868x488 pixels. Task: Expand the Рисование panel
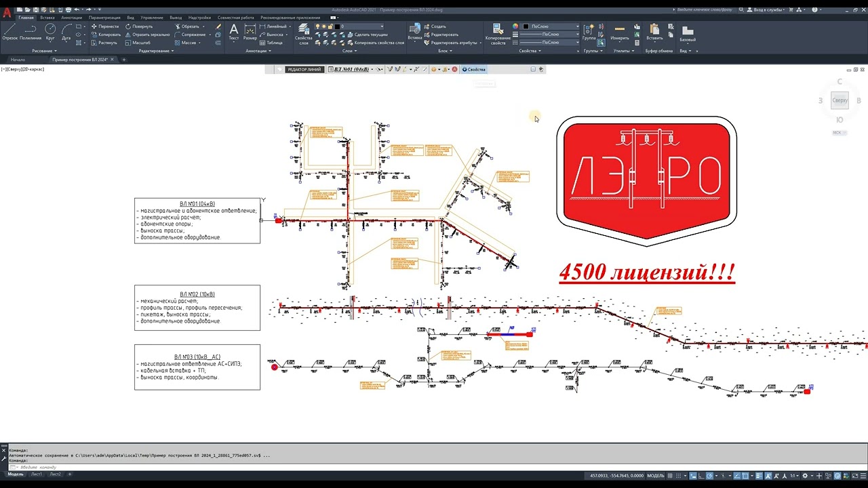(x=44, y=51)
